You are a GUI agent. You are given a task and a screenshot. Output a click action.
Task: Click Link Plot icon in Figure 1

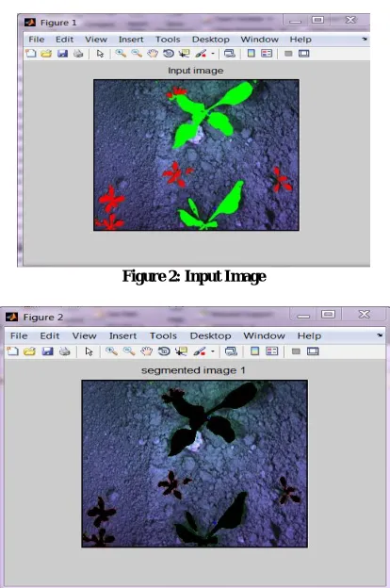pyautogui.click(x=230, y=54)
